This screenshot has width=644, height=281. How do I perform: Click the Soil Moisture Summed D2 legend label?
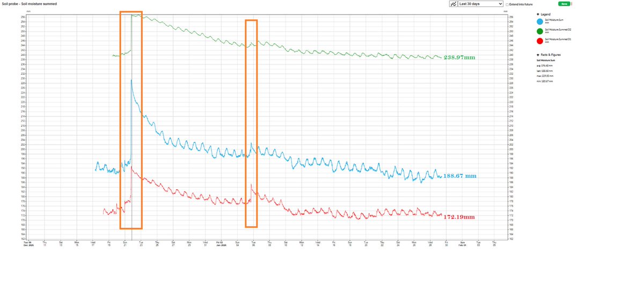pos(558,30)
